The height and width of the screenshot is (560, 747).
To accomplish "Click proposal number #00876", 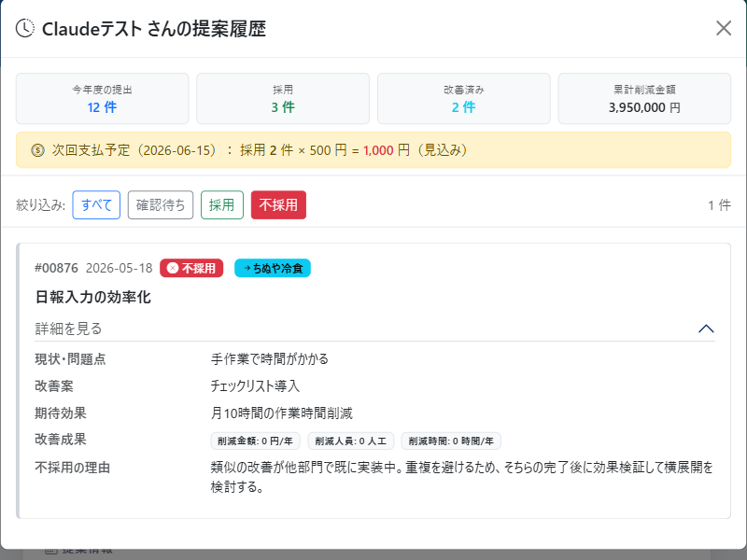I will click(56, 268).
